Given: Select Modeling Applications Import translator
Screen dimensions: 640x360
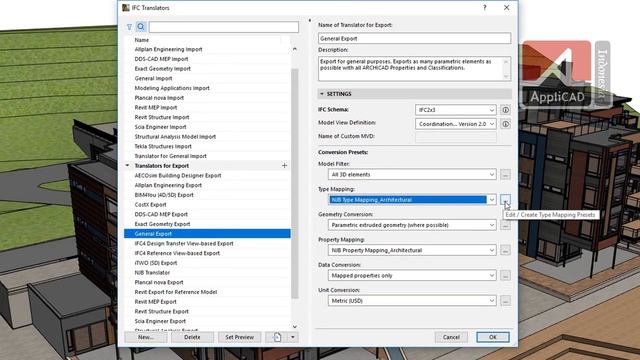Looking at the screenshot, I should [x=207, y=88].
